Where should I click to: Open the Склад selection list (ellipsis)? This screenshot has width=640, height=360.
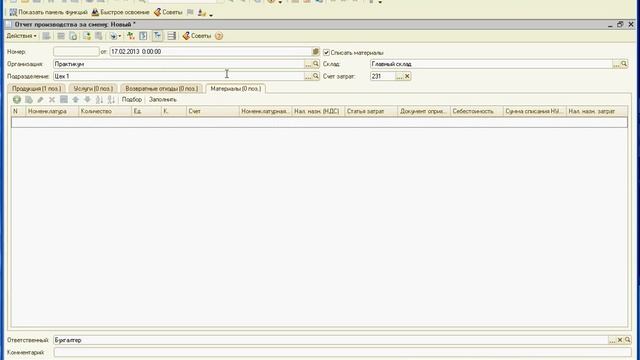[x=616, y=64]
